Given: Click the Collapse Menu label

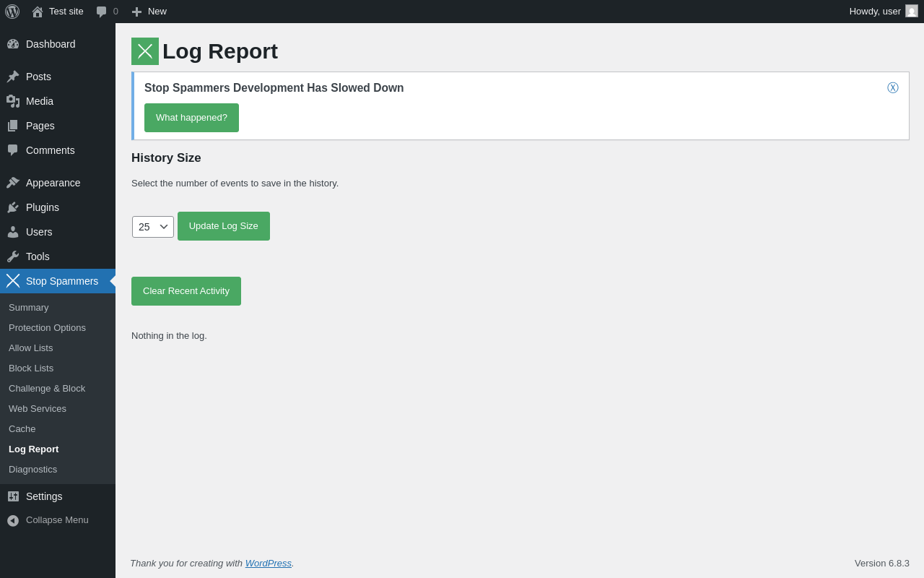Looking at the screenshot, I should click(57, 520).
